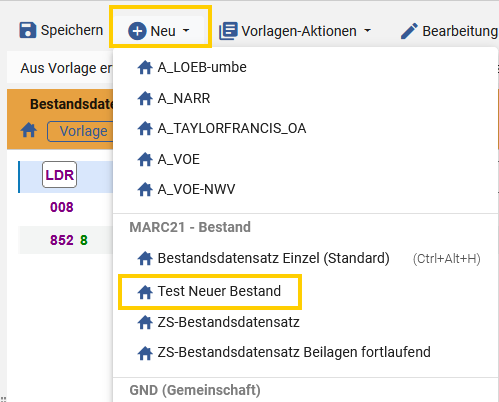Click house icon beside ZS-Bestandsdatensatz Beilagen fortlaufend
Image resolution: width=499 pixels, height=402 pixels.
pyautogui.click(x=145, y=353)
